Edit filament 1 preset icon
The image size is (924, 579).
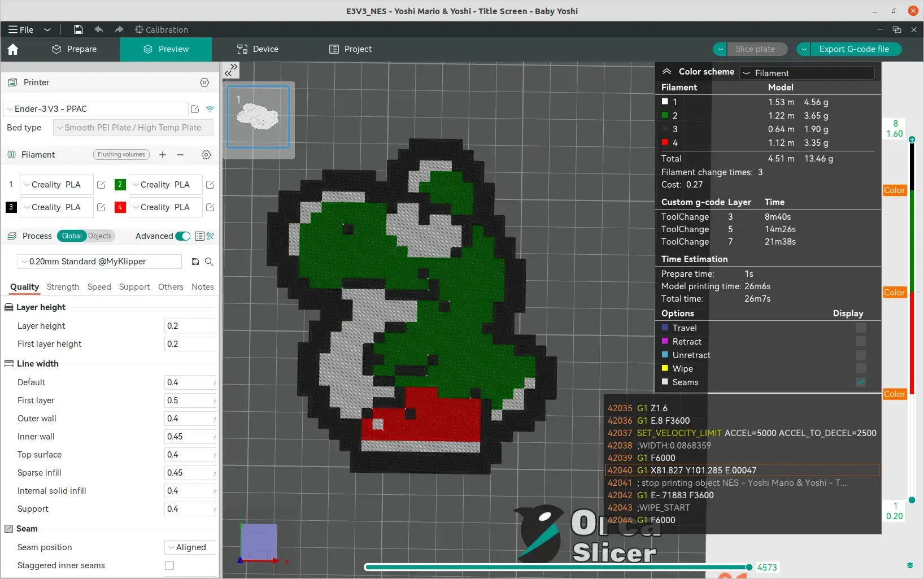[x=101, y=185]
